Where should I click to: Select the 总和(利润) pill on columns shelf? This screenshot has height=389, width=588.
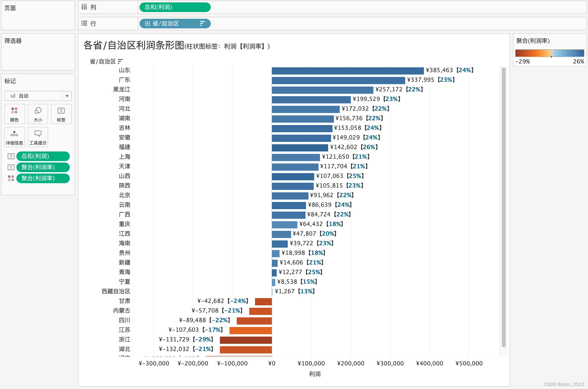[x=175, y=7]
